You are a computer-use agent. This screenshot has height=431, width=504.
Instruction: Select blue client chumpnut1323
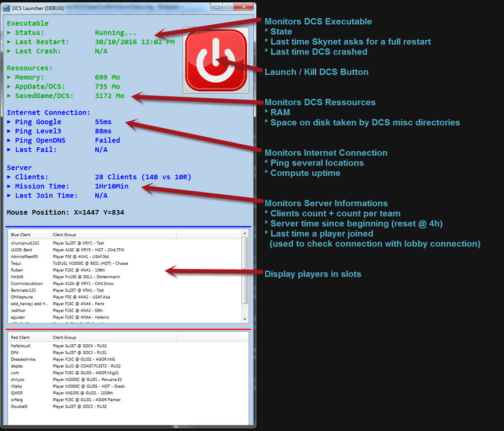(x=25, y=243)
